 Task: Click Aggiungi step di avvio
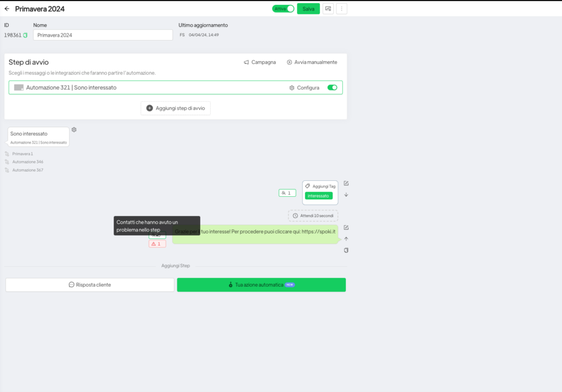[x=176, y=108]
